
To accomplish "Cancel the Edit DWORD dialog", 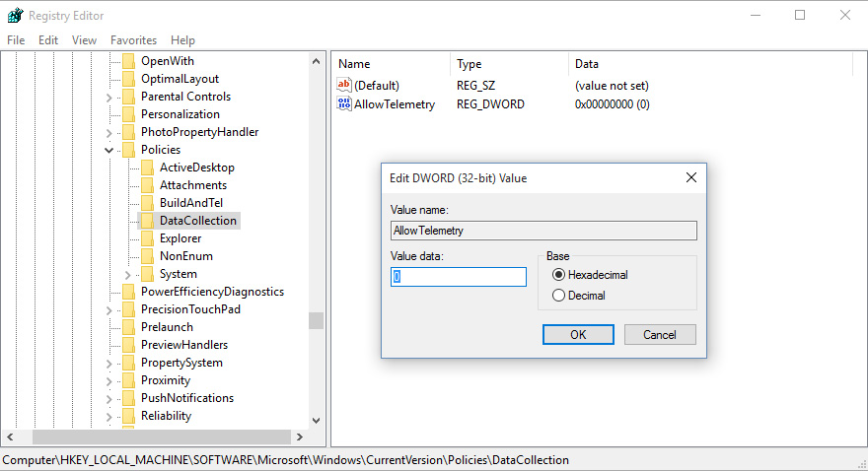I will (660, 334).
